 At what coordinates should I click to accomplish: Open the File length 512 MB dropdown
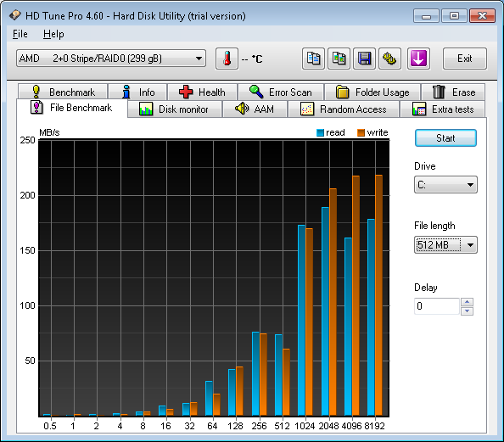coord(445,245)
